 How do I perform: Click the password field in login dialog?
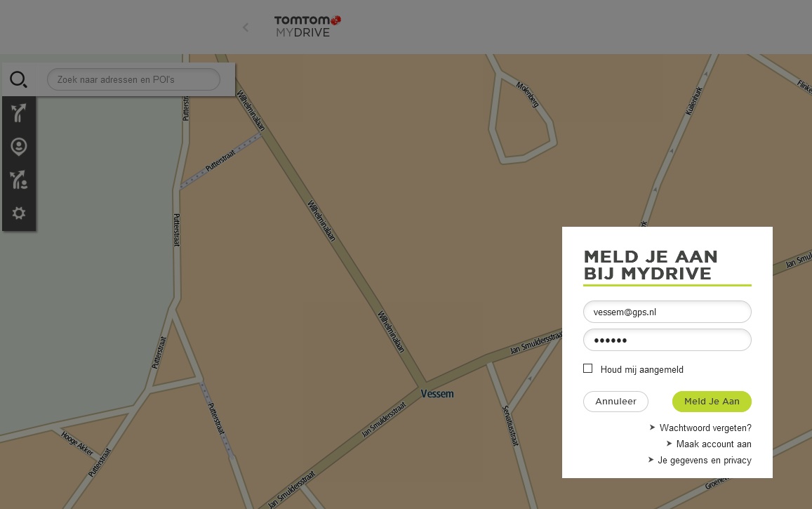coord(667,341)
